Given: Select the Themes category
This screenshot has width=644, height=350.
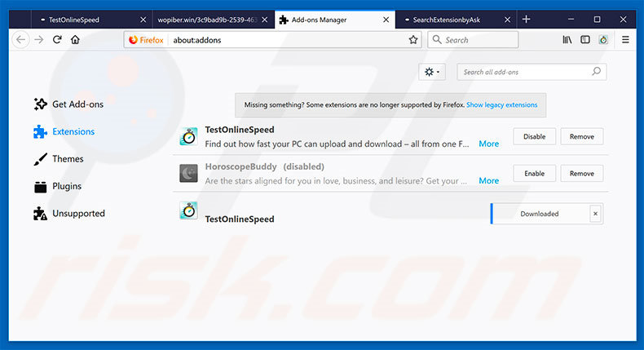Looking at the screenshot, I should point(59,159).
